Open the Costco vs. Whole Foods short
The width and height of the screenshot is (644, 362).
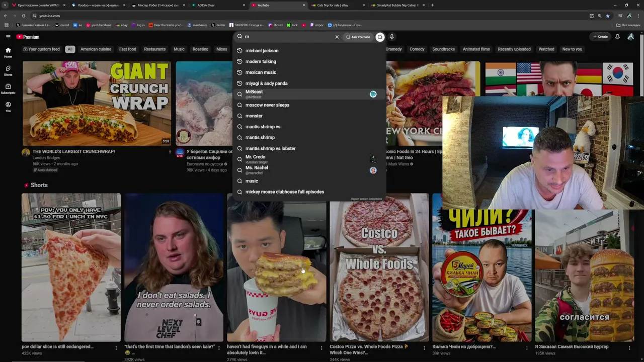[x=379, y=267]
